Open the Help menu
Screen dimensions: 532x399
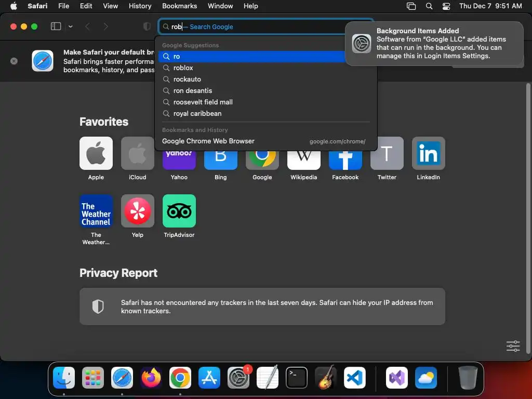point(251,6)
